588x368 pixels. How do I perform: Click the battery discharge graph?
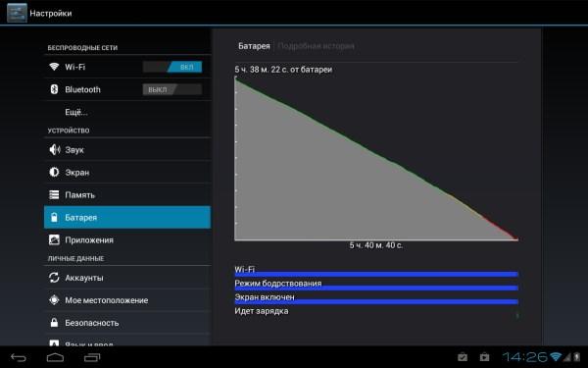coord(376,158)
